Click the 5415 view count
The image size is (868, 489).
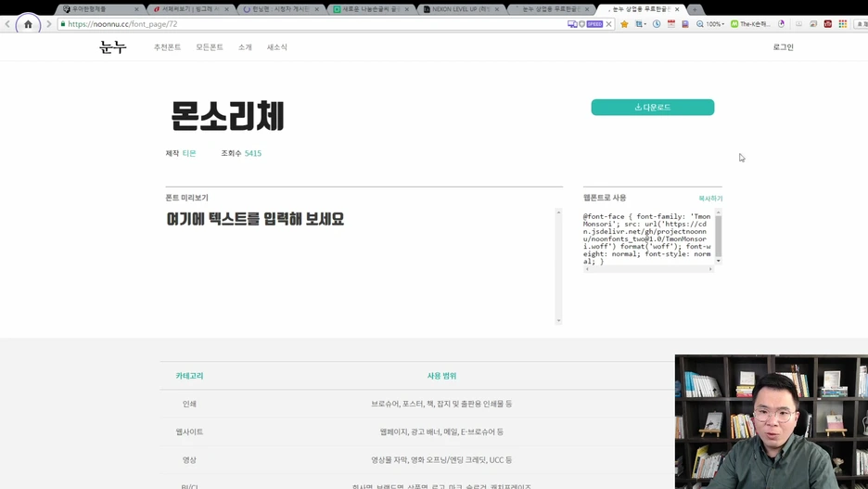(x=253, y=153)
